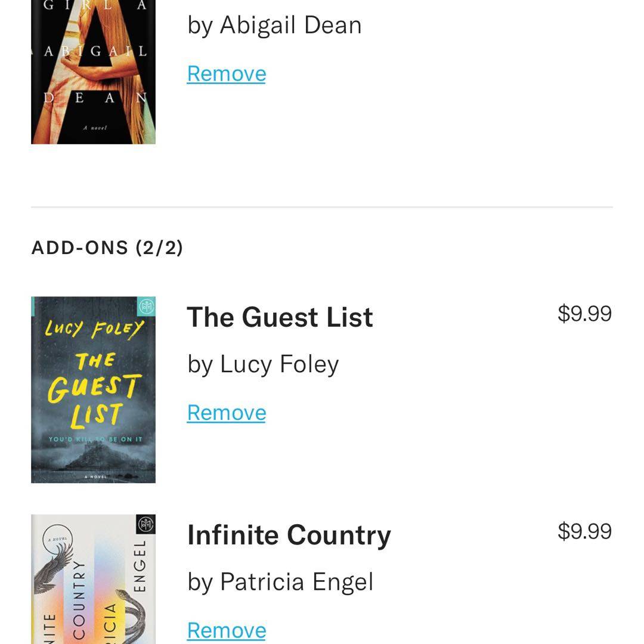
Task: Tap the 'by Lucy Foley' author line
Action: pos(263,364)
